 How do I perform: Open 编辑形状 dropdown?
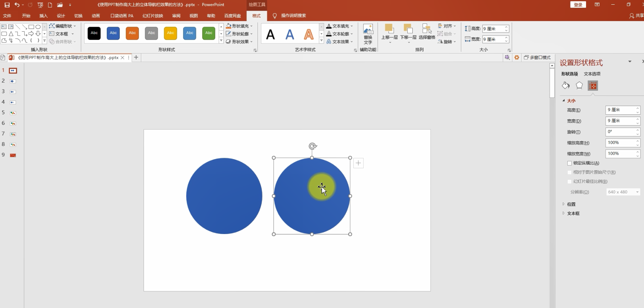point(63,26)
